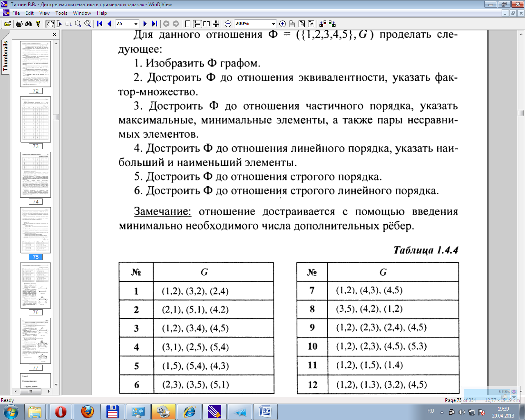Select page 76 thumbnail
This screenshot has height=420, width=525.
click(x=36, y=285)
